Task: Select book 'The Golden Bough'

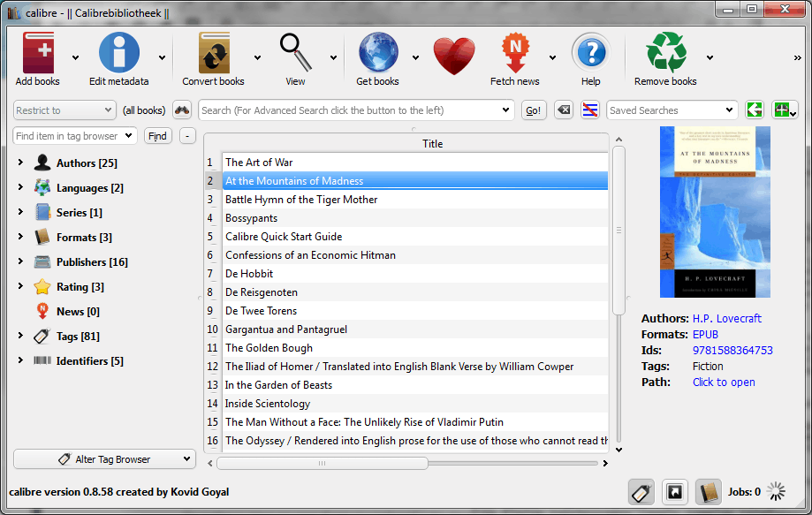Action: coord(414,348)
